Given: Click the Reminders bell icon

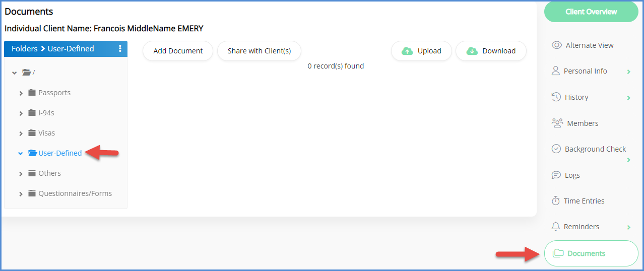Looking at the screenshot, I should click(x=556, y=227).
